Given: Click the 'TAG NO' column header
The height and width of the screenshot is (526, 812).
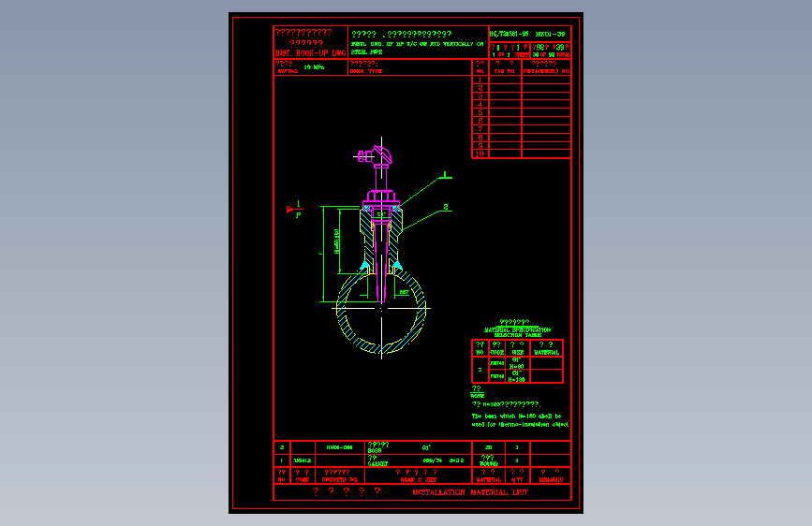Looking at the screenshot, I should tap(504, 71).
